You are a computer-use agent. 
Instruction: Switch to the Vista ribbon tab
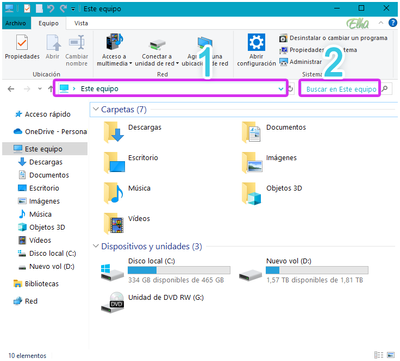[81, 23]
